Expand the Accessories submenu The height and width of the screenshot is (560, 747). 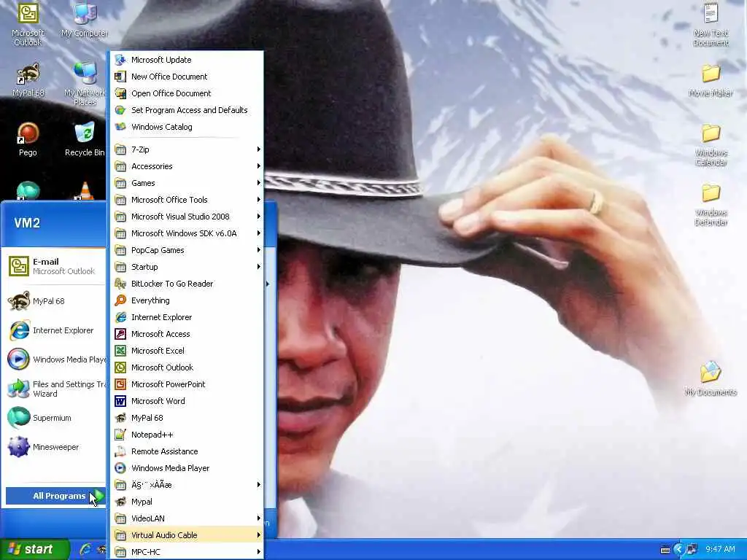coord(187,166)
